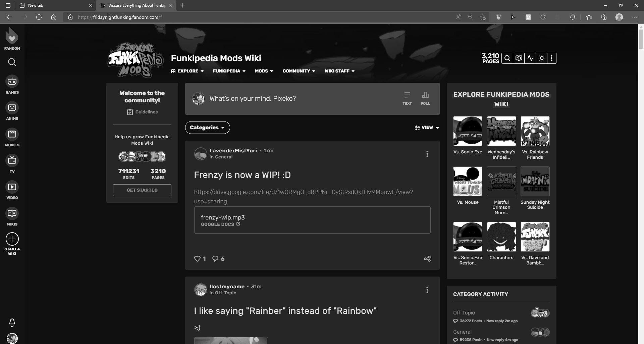Screen dimensions: 644x344
Task: Open the Fandom sidebar search
Action: (x=12, y=62)
